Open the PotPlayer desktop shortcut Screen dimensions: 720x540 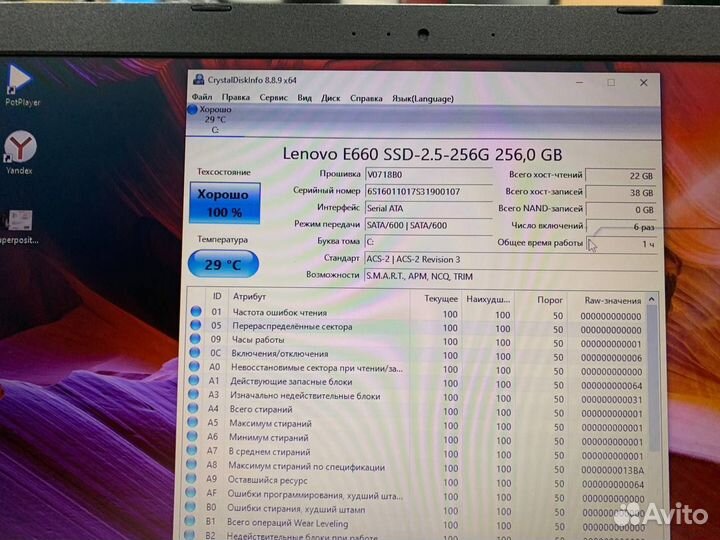tap(20, 85)
